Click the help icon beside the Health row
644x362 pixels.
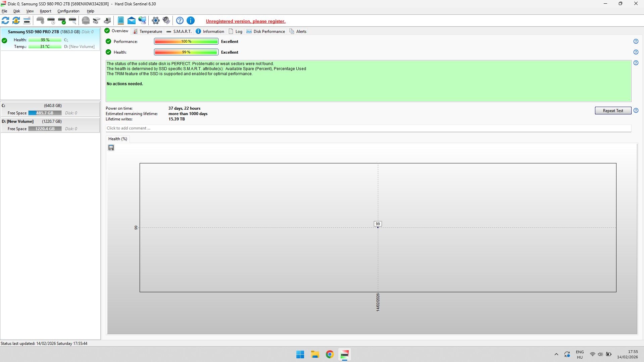pyautogui.click(x=636, y=52)
